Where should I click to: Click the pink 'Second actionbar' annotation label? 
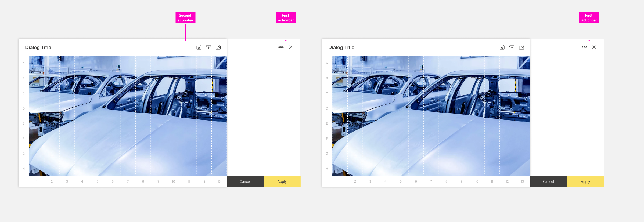pos(185,18)
